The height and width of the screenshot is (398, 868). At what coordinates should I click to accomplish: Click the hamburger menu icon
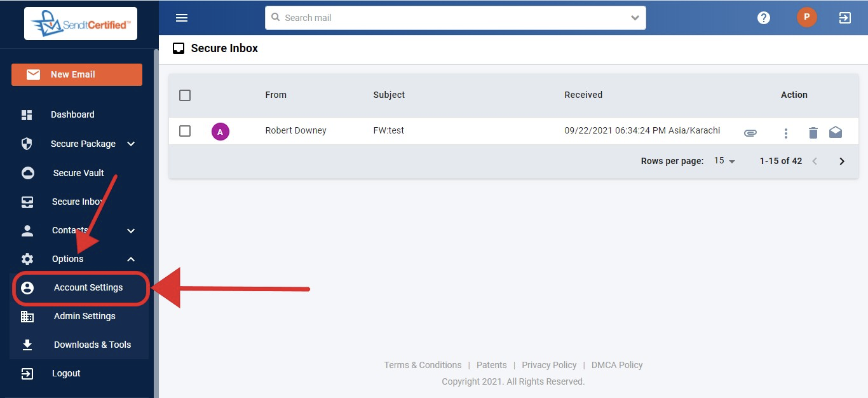182,18
